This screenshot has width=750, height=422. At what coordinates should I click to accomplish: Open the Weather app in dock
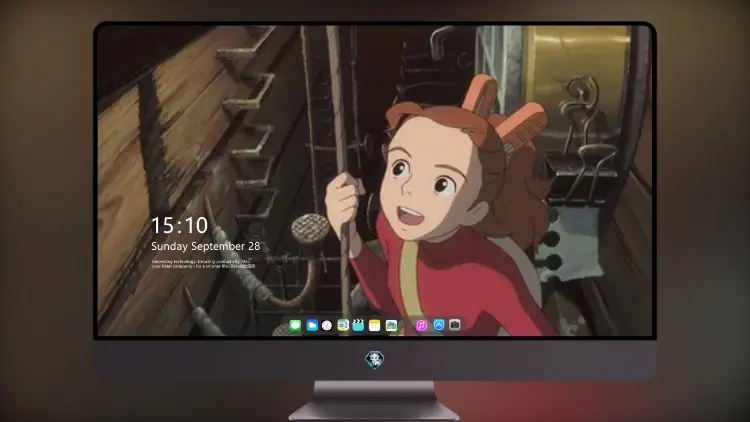(x=312, y=325)
